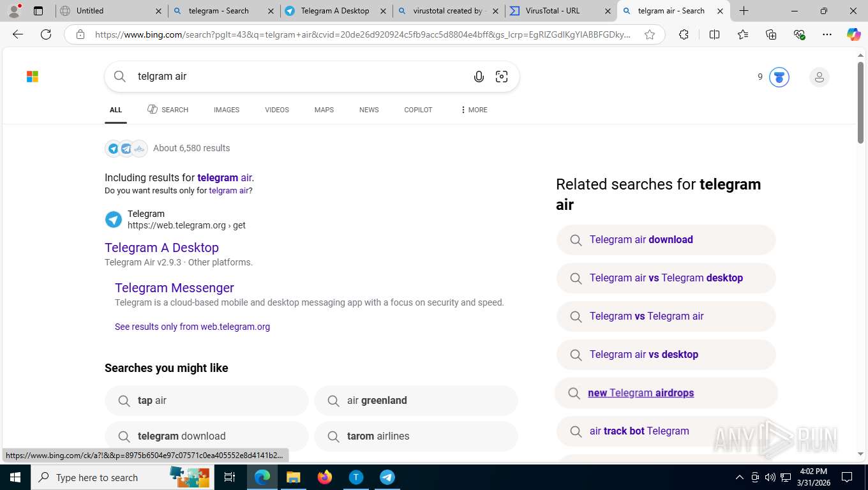Open related search Telegram vs Telegram air
Image resolution: width=868 pixels, height=490 pixels.
[x=666, y=316]
